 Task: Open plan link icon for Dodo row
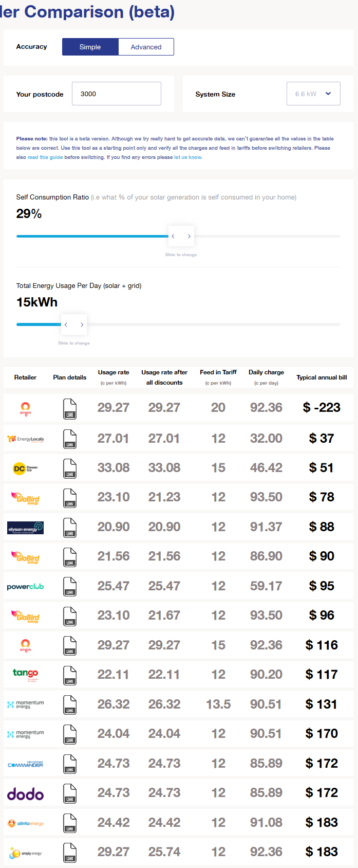tap(70, 793)
